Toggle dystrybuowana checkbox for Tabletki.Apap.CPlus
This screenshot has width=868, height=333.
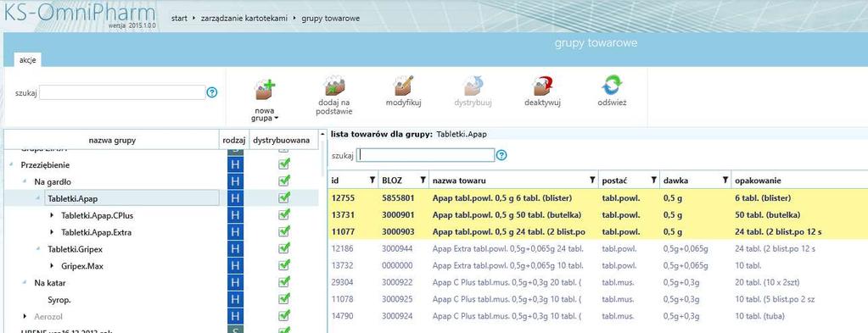284,214
